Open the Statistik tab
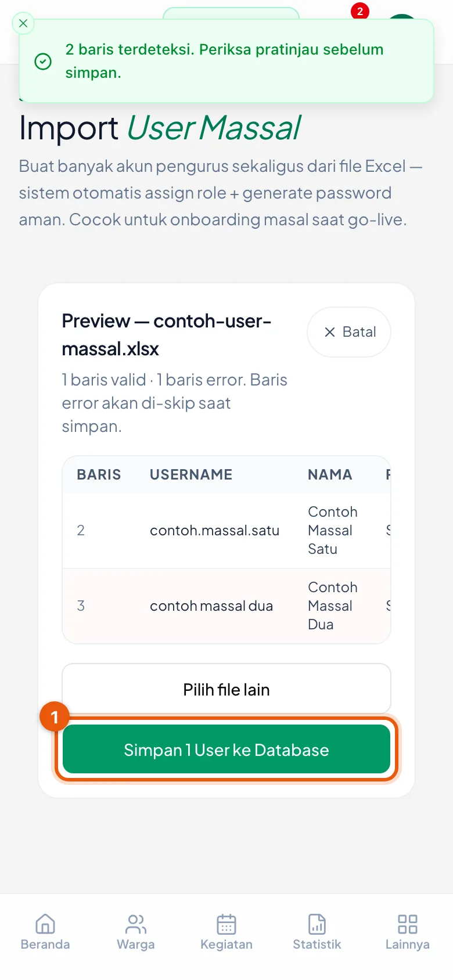This screenshot has height=980, width=453. [x=317, y=932]
